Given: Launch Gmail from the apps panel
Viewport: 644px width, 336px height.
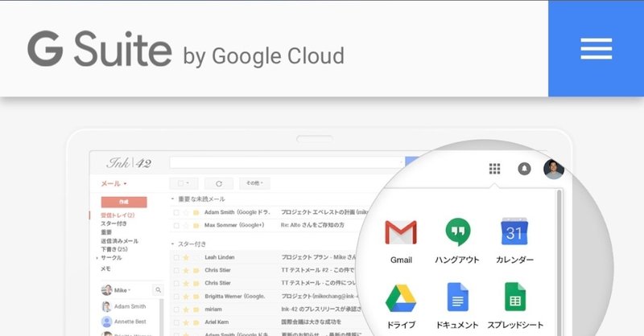Looking at the screenshot, I should pos(401,241).
